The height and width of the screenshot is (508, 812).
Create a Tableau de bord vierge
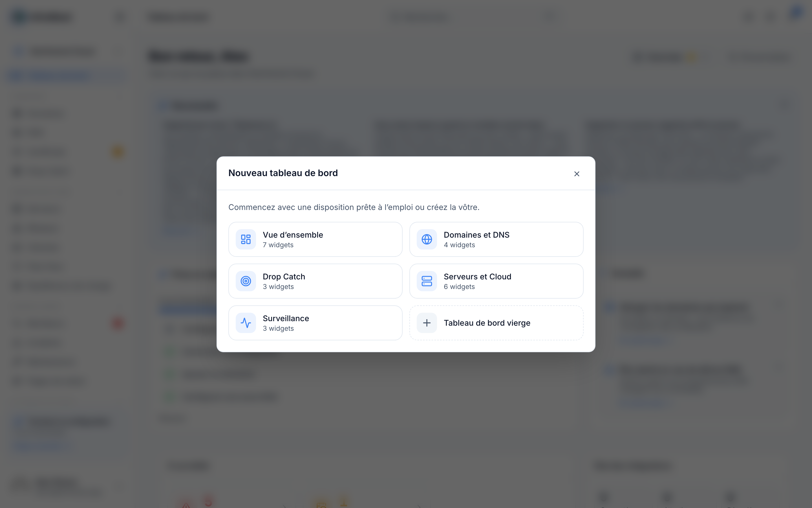click(496, 323)
